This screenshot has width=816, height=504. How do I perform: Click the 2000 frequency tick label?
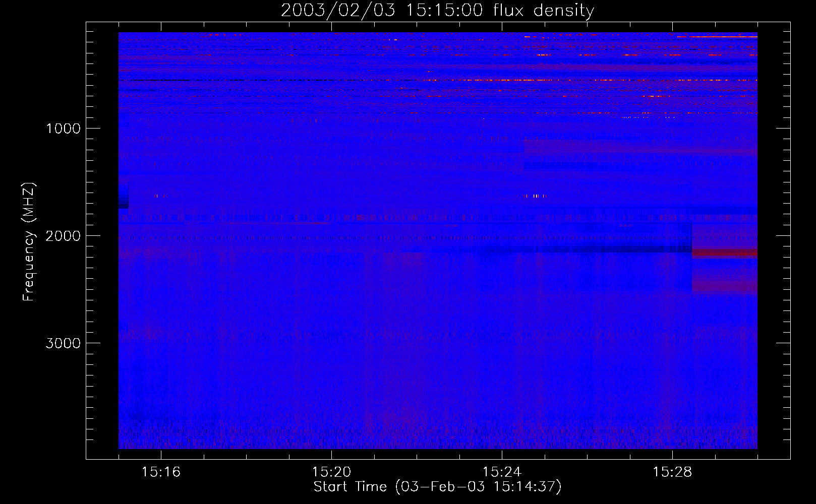(x=63, y=236)
